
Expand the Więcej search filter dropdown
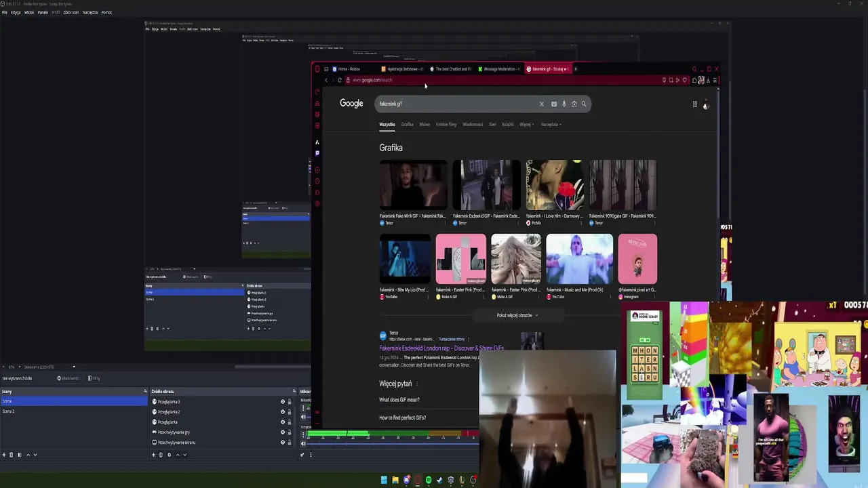point(527,125)
